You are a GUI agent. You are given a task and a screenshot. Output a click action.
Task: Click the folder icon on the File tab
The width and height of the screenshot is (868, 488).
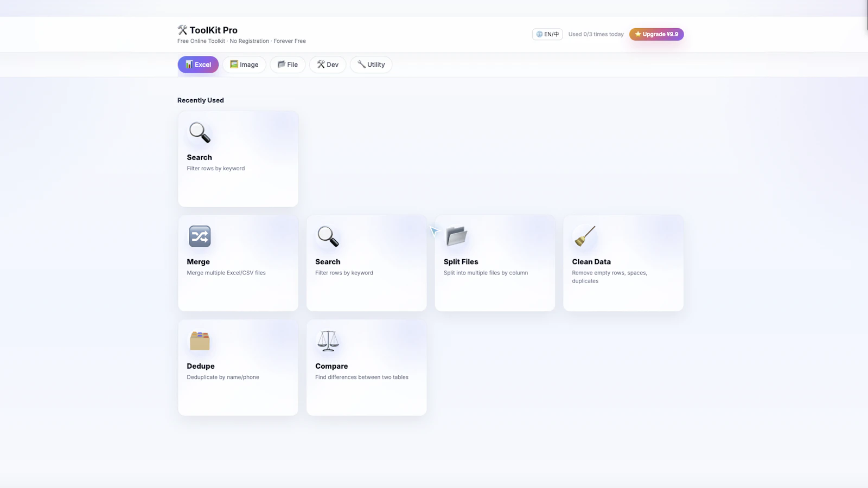(281, 65)
